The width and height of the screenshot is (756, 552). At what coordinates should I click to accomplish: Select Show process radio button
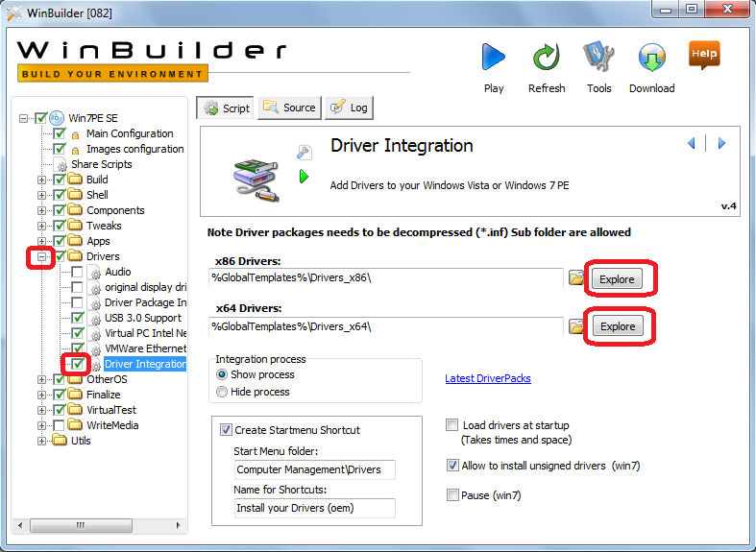pyautogui.click(x=222, y=374)
